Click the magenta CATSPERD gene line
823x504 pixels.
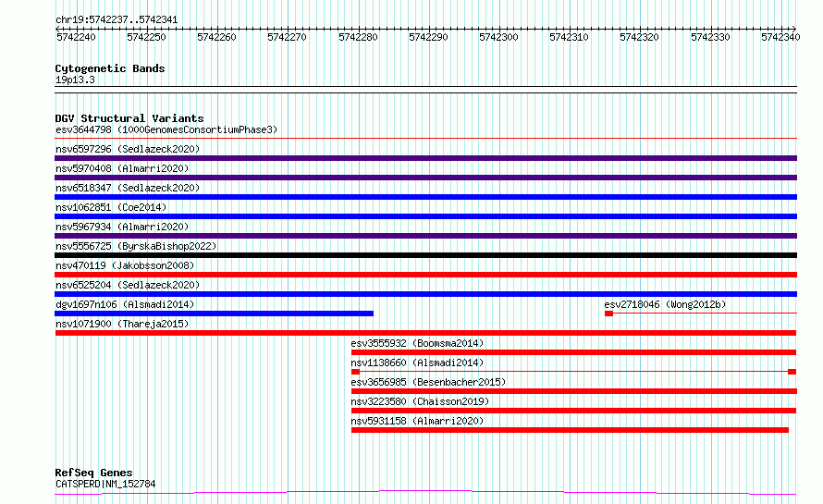(x=425, y=493)
